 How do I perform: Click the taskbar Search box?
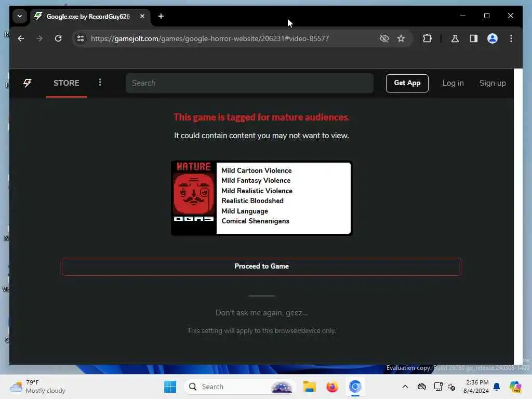coord(240,387)
